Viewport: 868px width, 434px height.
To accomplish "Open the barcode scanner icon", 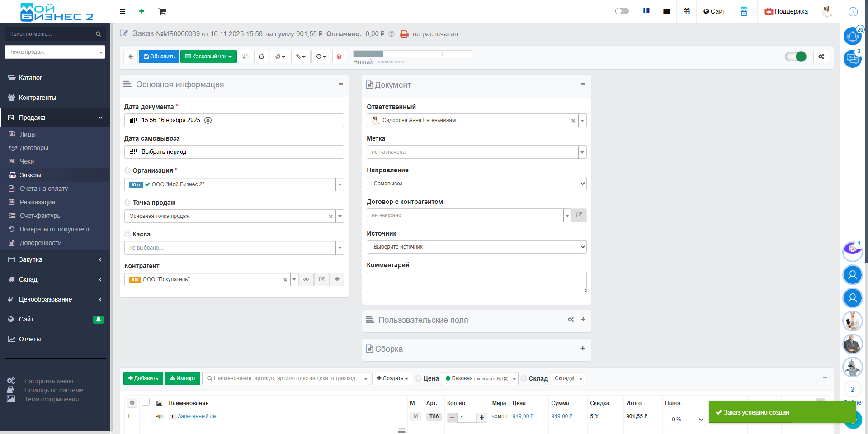I will coord(646,11).
